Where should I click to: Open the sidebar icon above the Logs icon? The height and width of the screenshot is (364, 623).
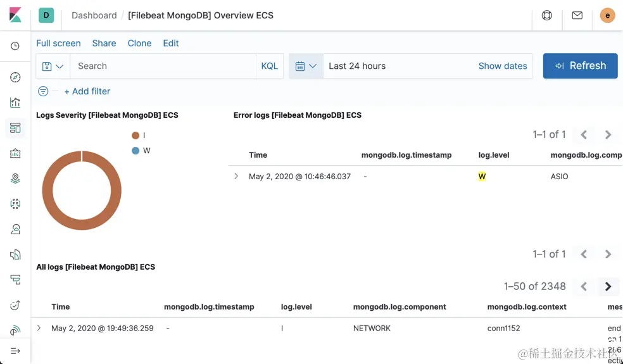[15, 229]
